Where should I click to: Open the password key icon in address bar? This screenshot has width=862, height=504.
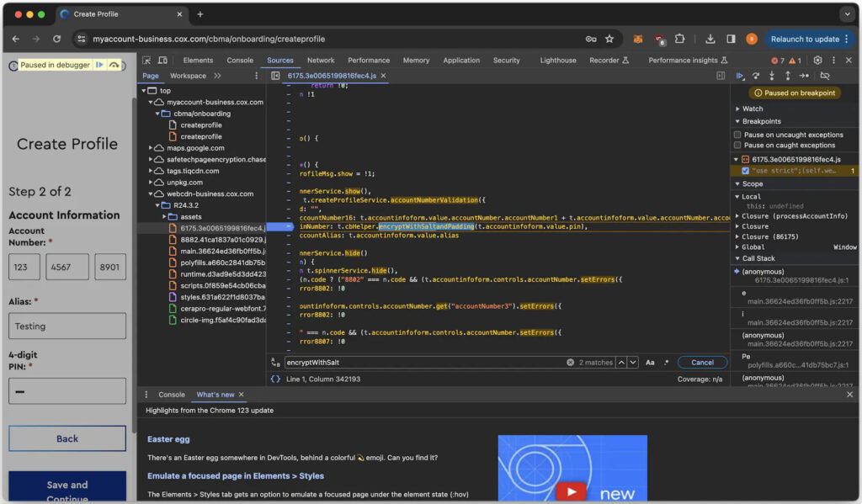[x=591, y=39]
